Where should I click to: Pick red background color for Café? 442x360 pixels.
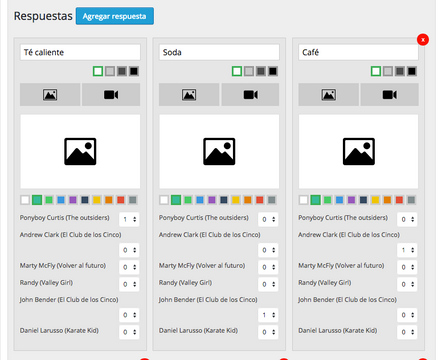coord(399,200)
